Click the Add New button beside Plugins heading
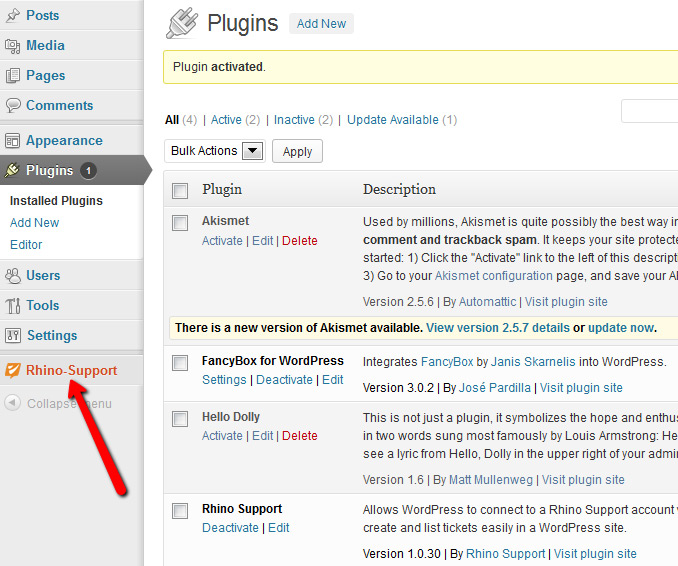Screen dimensions: 678x566 pos(321,23)
